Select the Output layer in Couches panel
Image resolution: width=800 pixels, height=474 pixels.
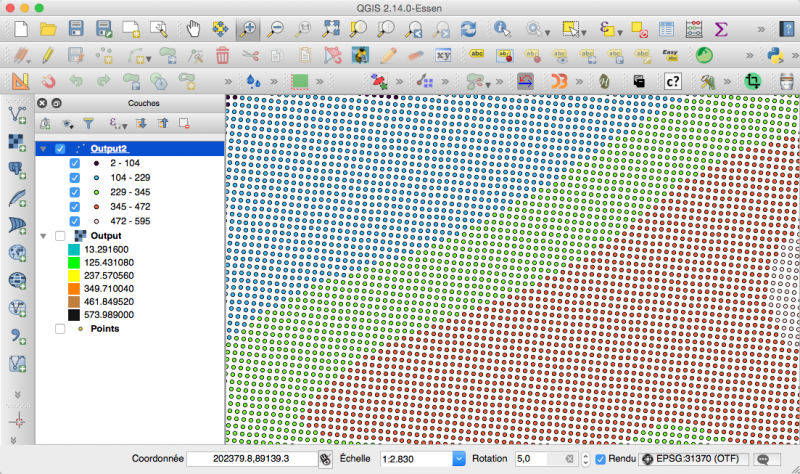[105, 235]
